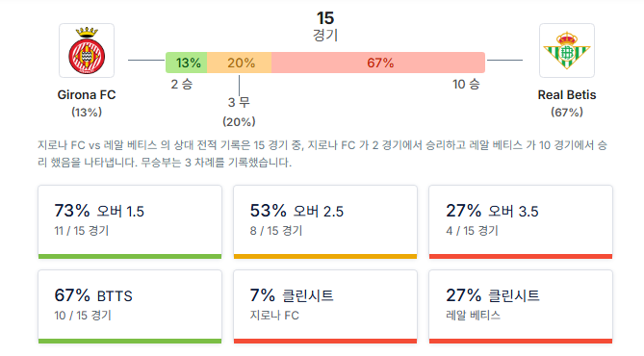Click the Real Betis club crest

[x=567, y=50]
